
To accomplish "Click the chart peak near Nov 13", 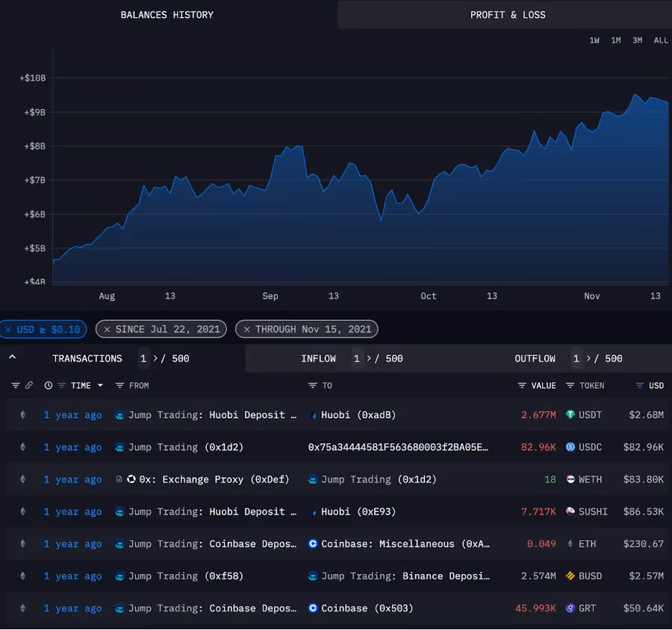I will click(635, 94).
